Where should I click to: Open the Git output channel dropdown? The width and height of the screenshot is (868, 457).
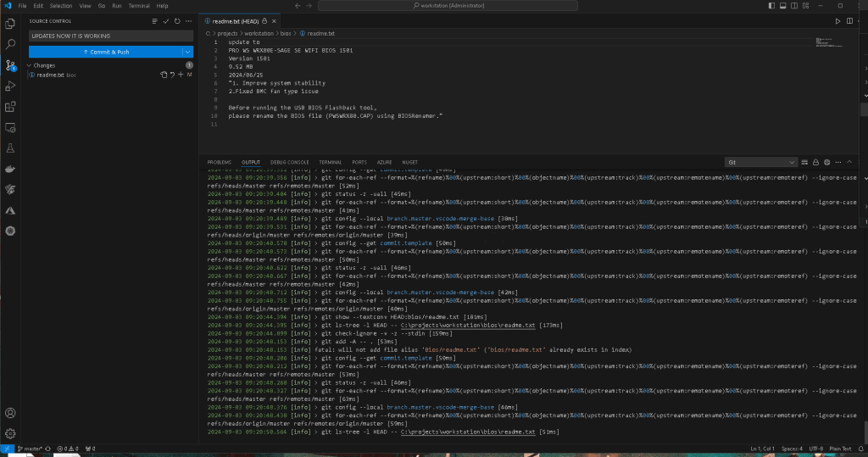pyautogui.click(x=760, y=162)
